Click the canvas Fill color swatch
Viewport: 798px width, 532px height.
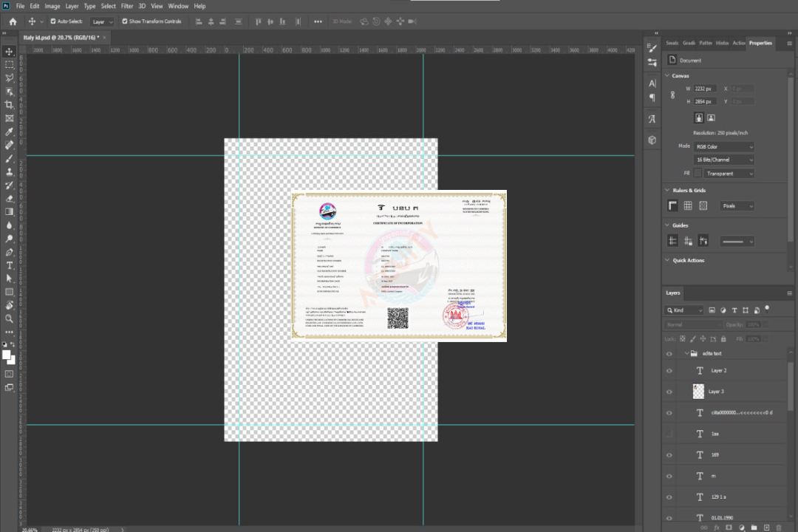[698, 173]
